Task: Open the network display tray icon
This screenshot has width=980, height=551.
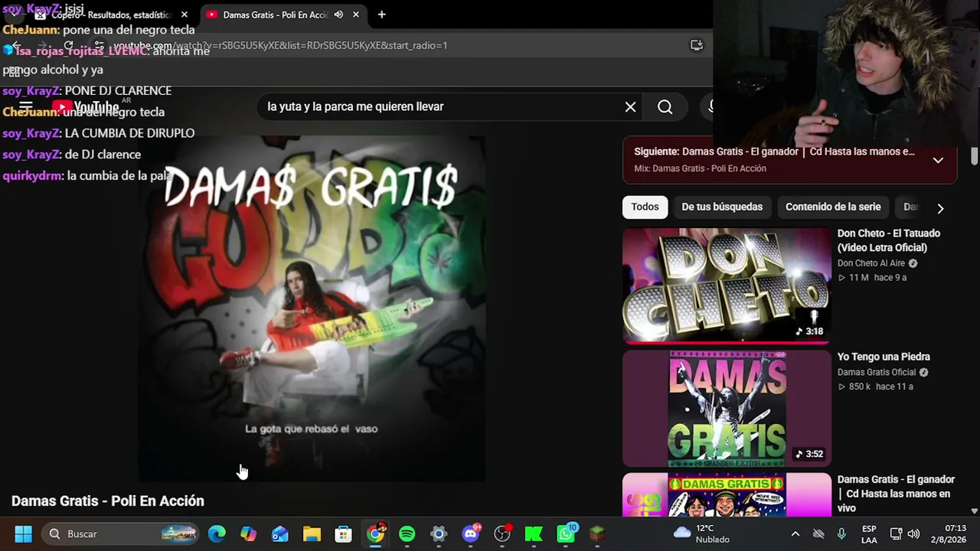Action: tap(896, 534)
